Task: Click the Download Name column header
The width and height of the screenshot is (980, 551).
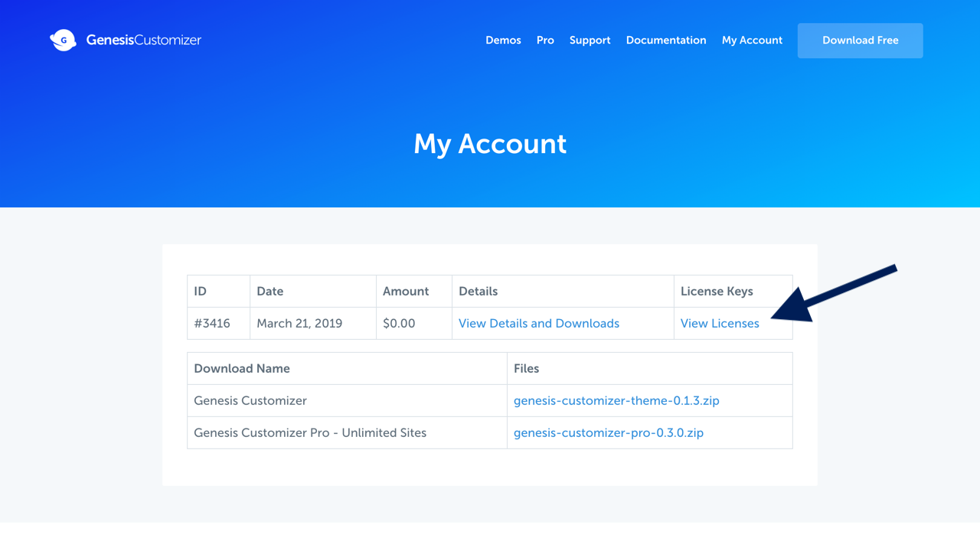Action: 347,369
